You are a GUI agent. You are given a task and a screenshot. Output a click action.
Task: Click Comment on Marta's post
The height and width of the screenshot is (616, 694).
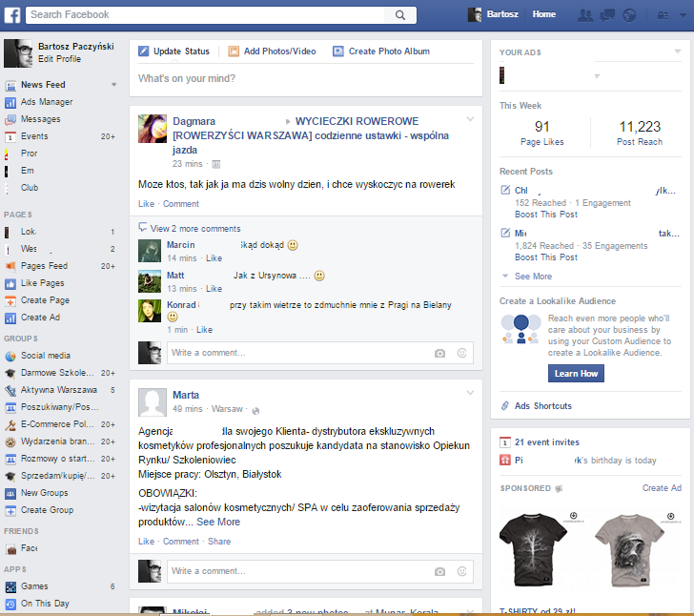tap(181, 542)
